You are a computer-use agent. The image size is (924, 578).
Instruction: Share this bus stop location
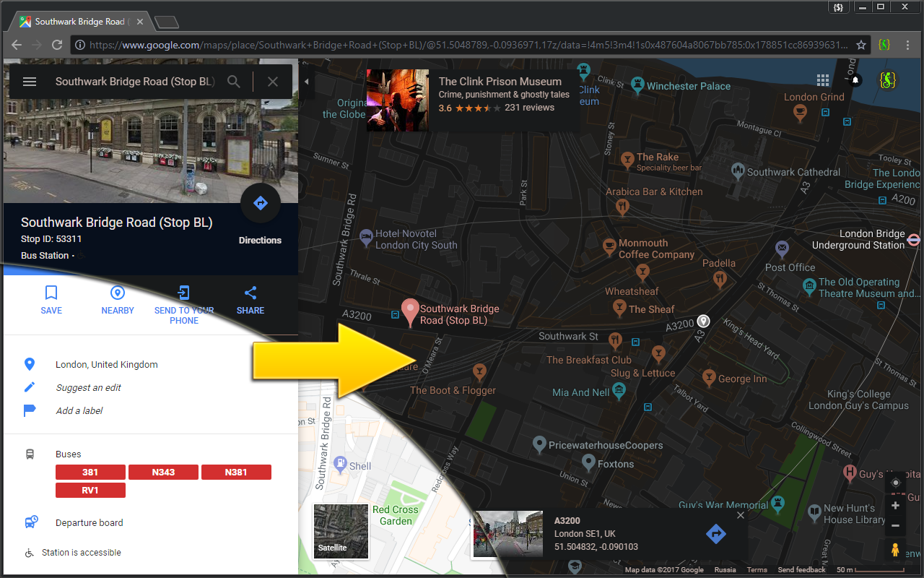click(x=250, y=300)
